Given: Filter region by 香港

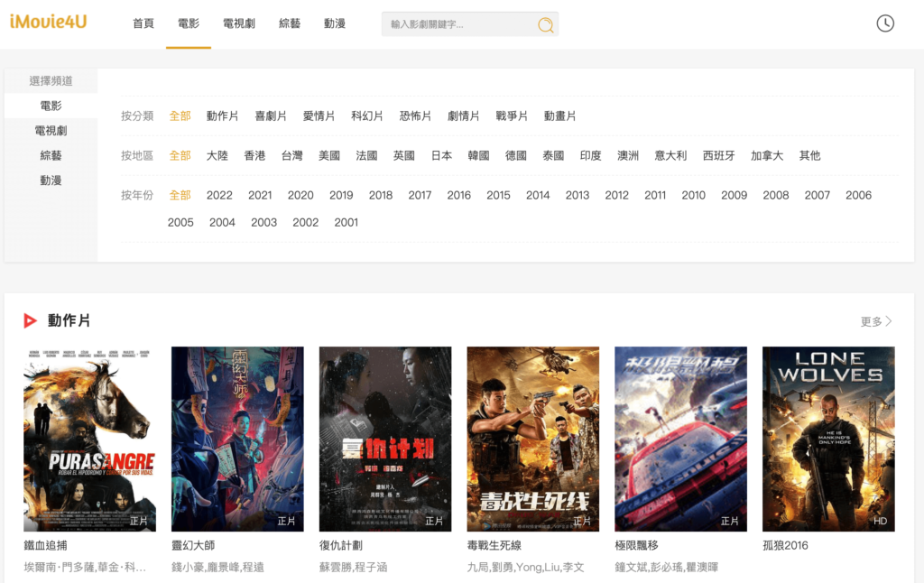Looking at the screenshot, I should point(254,155).
